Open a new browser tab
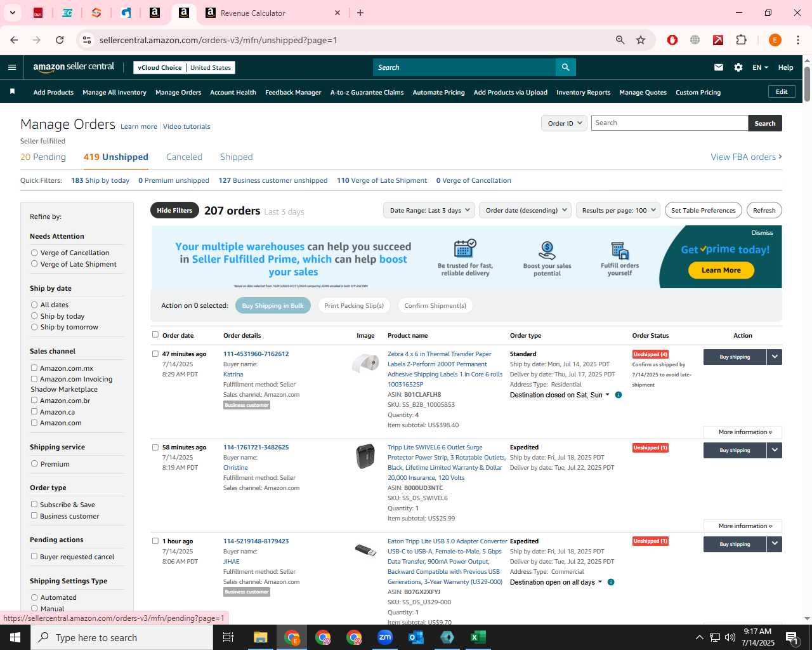The height and width of the screenshot is (650, 812). pyautogui.click(x=360, y=13)
